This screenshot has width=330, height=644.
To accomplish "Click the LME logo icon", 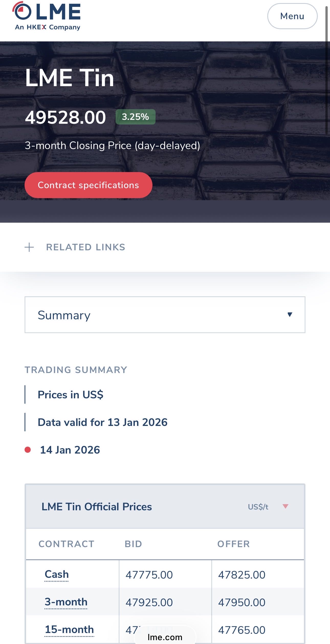I will (x=22, y=11).
